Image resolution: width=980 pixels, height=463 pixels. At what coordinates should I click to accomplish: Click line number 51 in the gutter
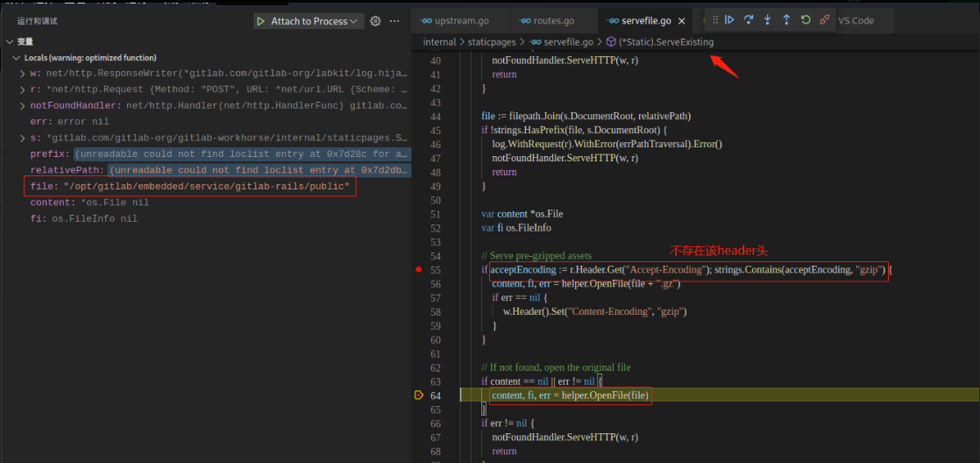point(436,214)
